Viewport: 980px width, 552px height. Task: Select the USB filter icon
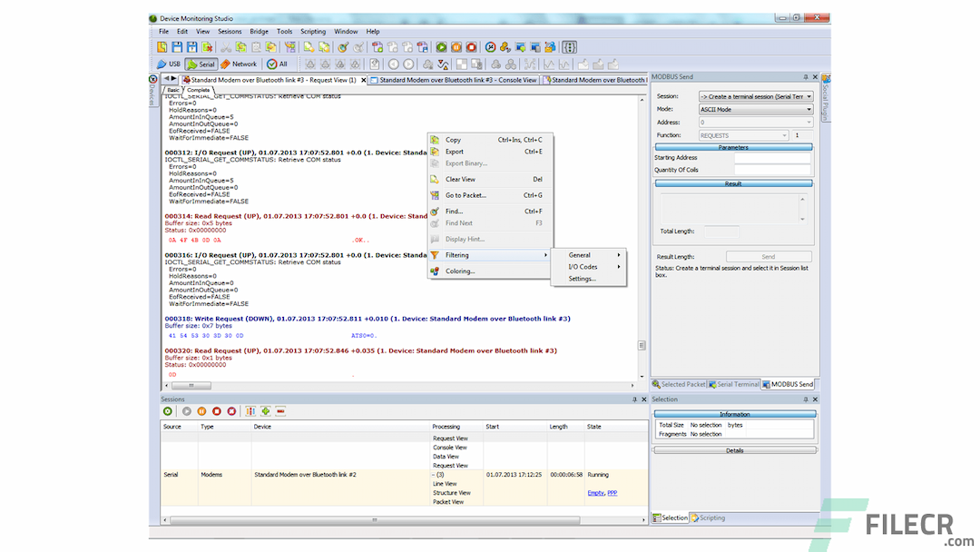click(169, 64)
